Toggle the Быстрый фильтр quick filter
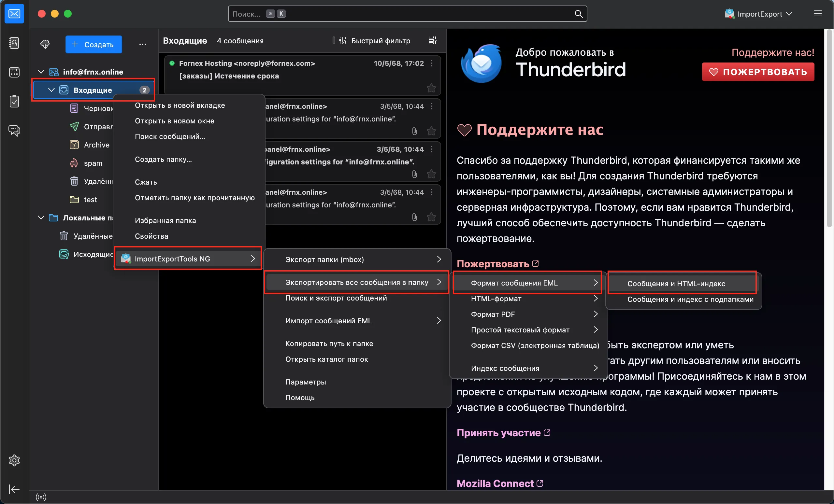Image resolution: width=834 pixels, height=504 pixels. (x=376, y=41)
